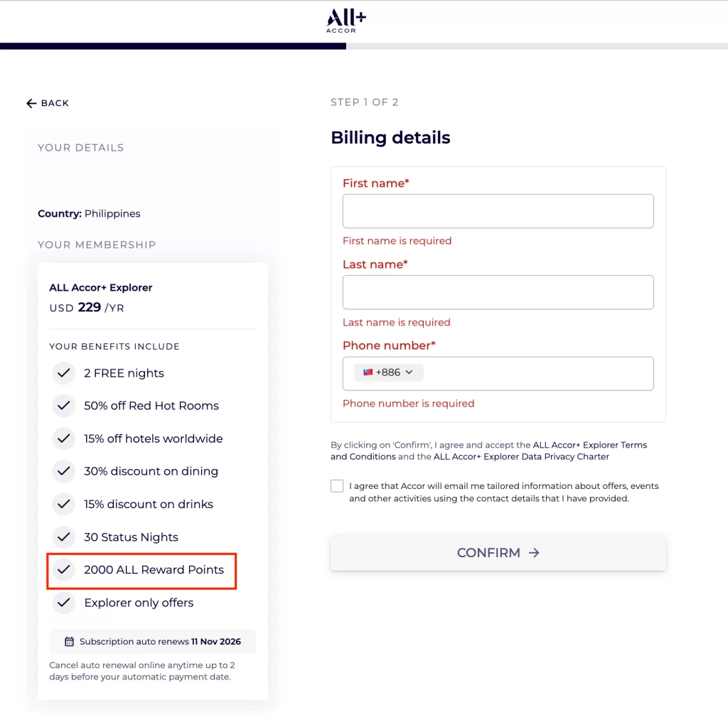Click the checkmark beside Explorer only offers
Screen dimensions: 728x715
pos(64,603)
